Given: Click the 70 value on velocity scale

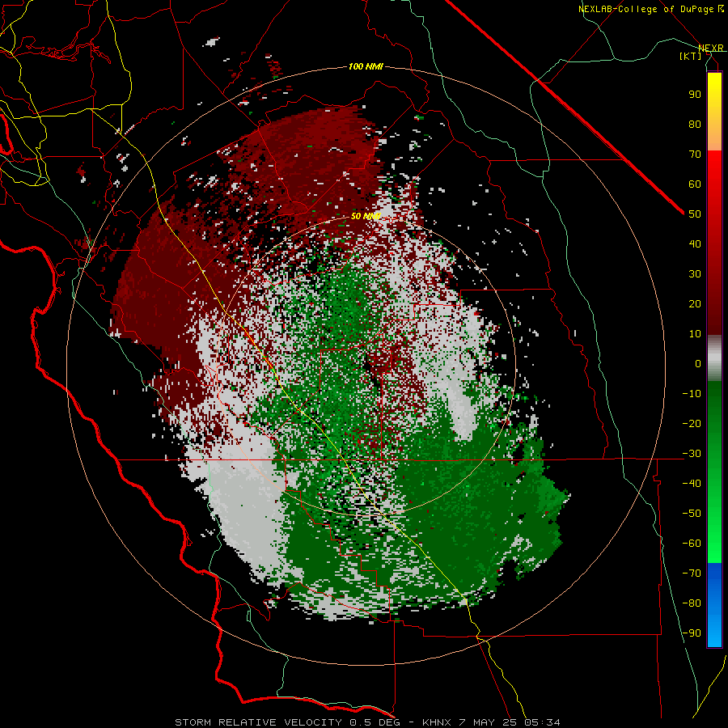Looking at the screenshot, I should (x=695, y=154).
